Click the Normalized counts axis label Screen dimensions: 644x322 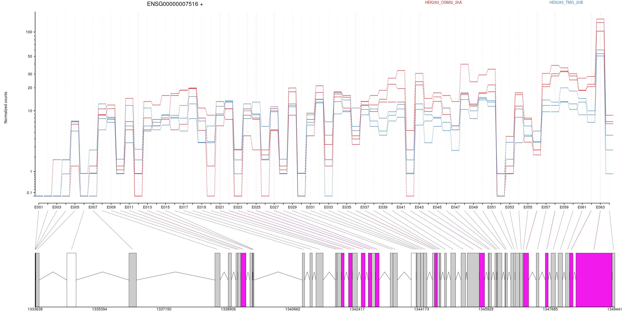point(6,108)
